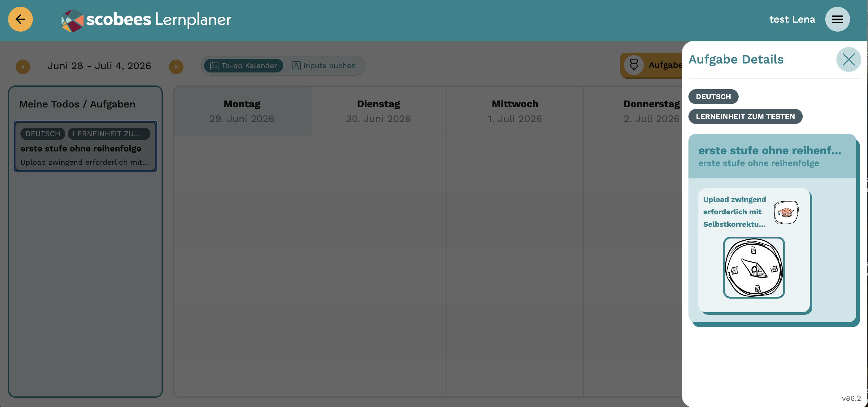Click the subtitle erste stufe ohne reihenfolge
This screenshot has width=868, height=407.
(758, 163)
